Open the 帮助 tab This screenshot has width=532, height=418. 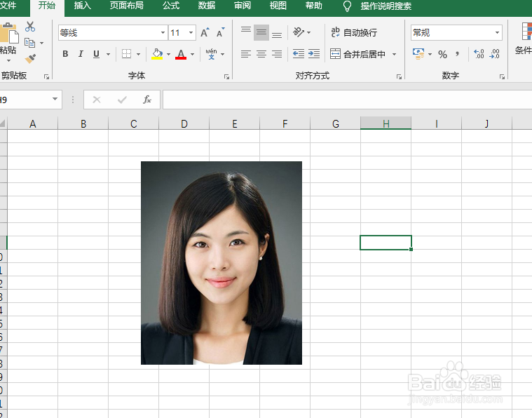[x=313, y=6]
